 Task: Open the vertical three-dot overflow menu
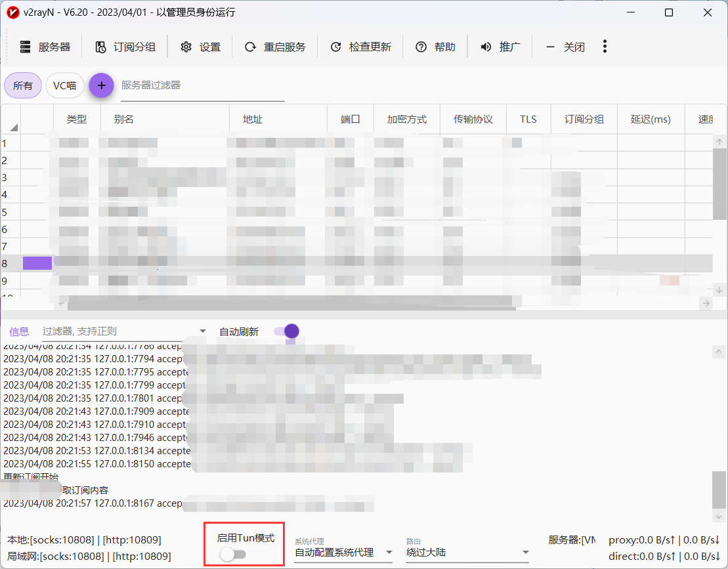coord(605,47)
